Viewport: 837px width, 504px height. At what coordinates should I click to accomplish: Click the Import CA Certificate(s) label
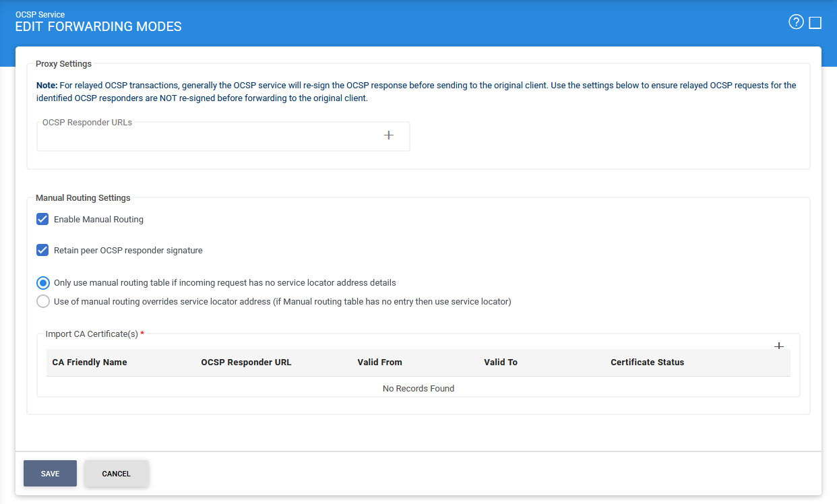92,334
